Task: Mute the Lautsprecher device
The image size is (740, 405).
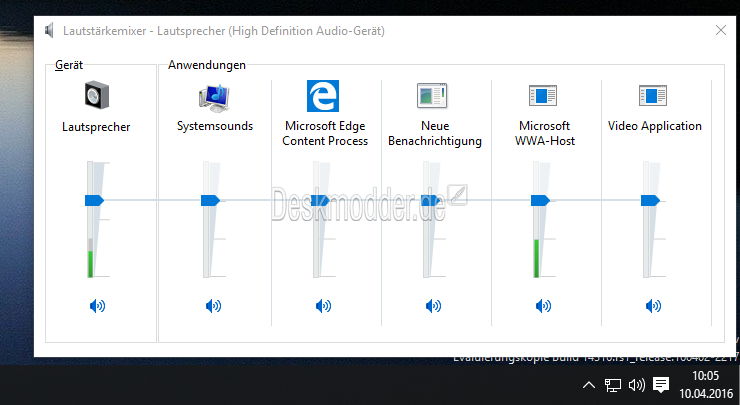Action: coord(97,306)
